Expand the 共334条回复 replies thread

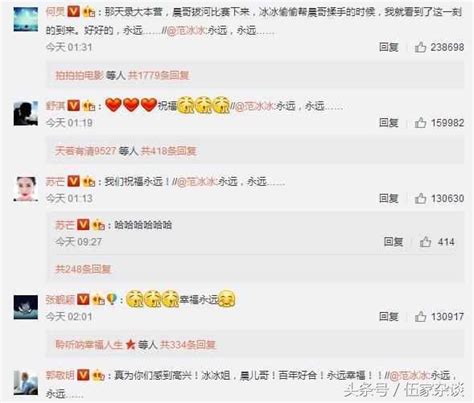188,344
